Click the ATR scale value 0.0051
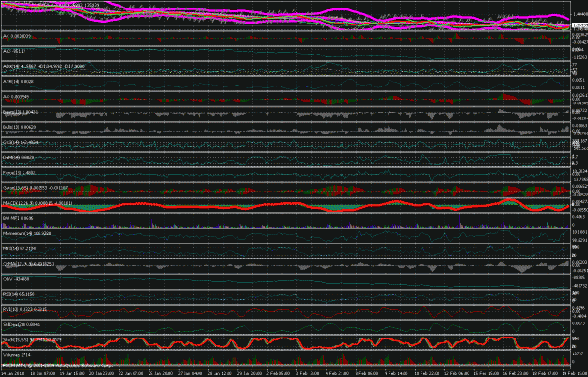Viewport: 588px width, 377px height. [x=578, y=80]
